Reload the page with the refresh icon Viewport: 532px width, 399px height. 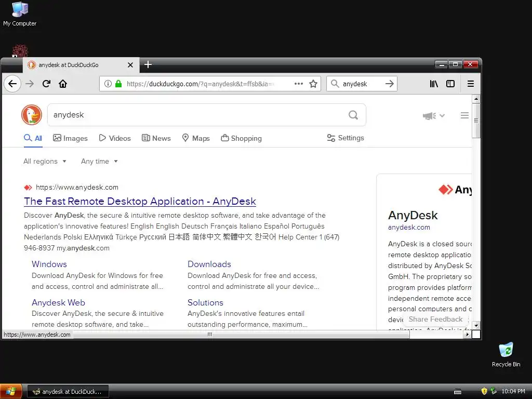pyautogui.click(x=46, y=84)
